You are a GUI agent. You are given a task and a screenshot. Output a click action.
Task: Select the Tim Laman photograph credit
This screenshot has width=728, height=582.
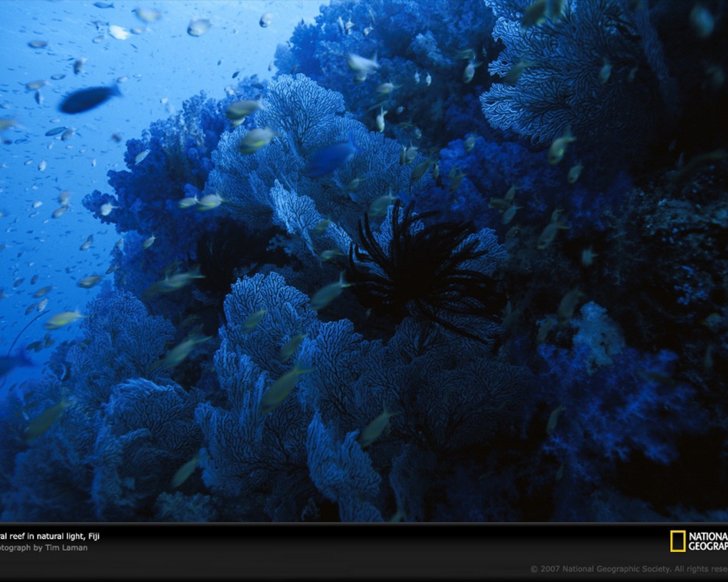coord(44,548)
